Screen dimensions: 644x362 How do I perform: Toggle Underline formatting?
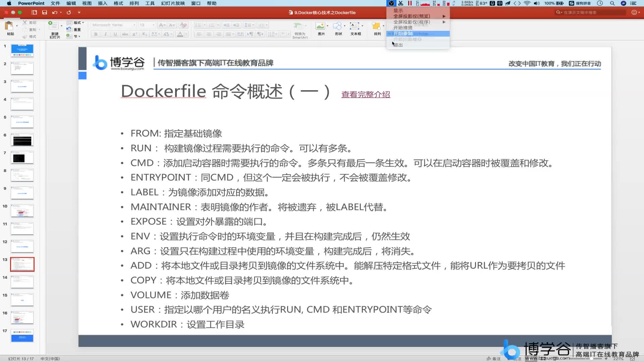click(115, 34)
